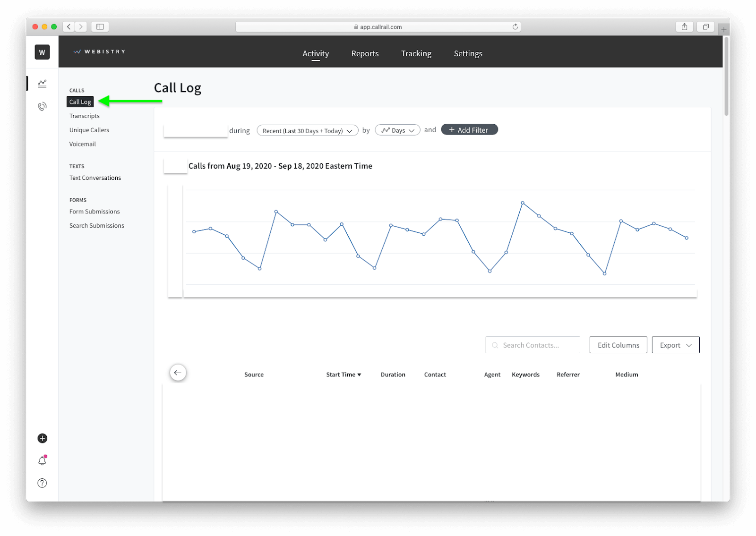Open the help question mark icon
756x536 pixels.
pos(42,483)
